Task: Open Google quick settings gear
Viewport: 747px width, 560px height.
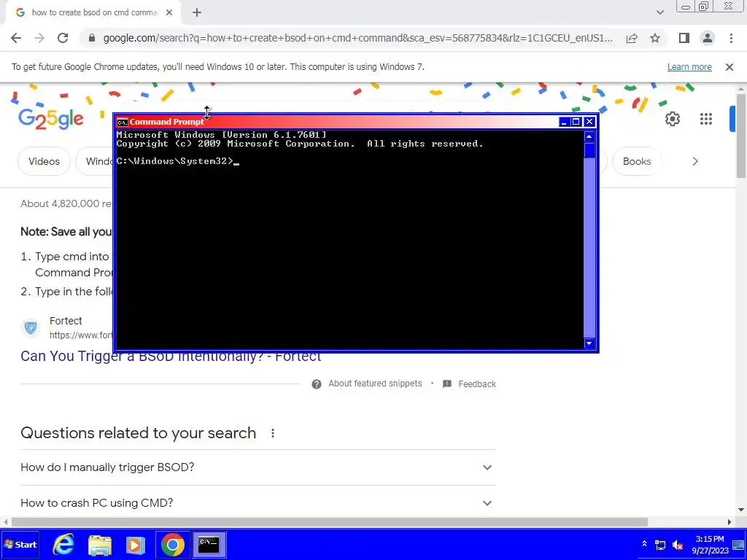Action: click(672, 119)
